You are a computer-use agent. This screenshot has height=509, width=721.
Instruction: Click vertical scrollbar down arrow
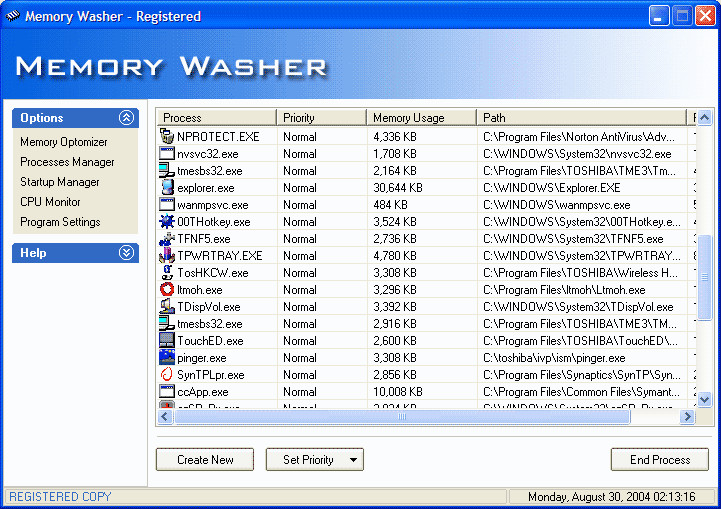tap(704, 400)
